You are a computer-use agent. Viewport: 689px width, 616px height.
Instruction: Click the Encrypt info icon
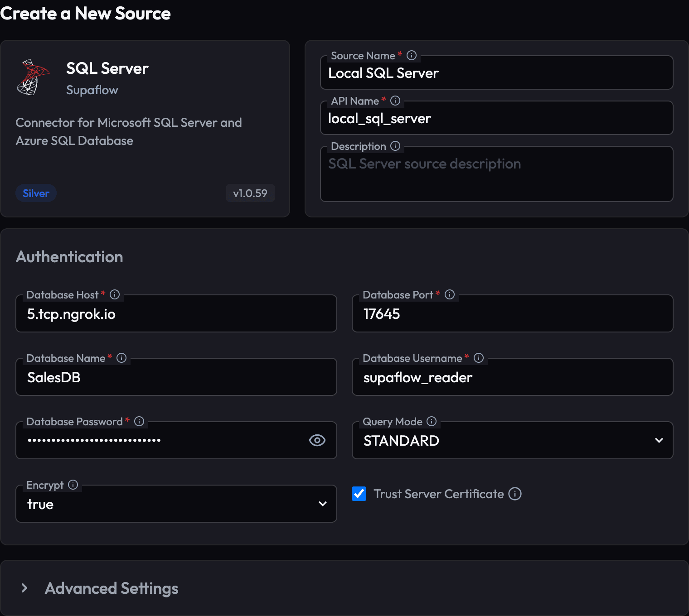pos(73,485)
